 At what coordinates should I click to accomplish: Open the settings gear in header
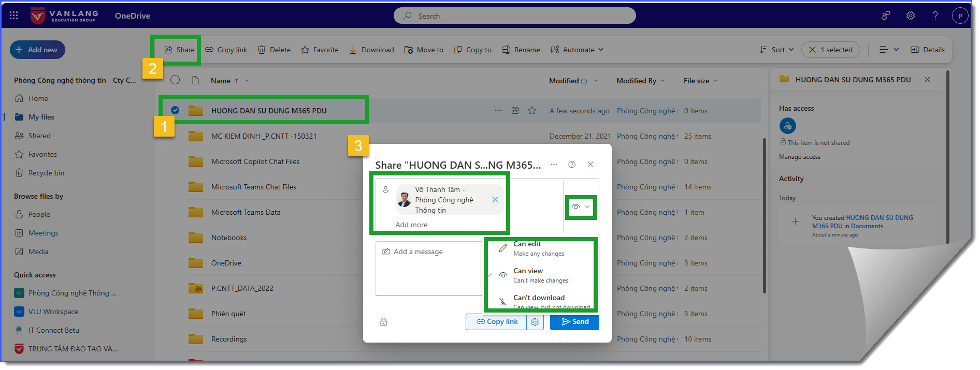(x=911, y=16)
